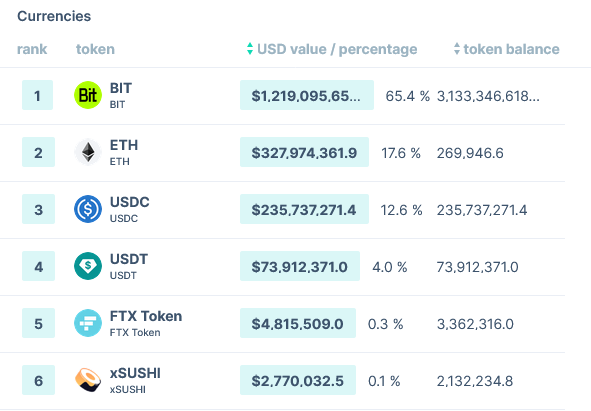Select the $327,974,361.9 ETH value badge
The image size is (591, 411).
[x=304, y=152]
